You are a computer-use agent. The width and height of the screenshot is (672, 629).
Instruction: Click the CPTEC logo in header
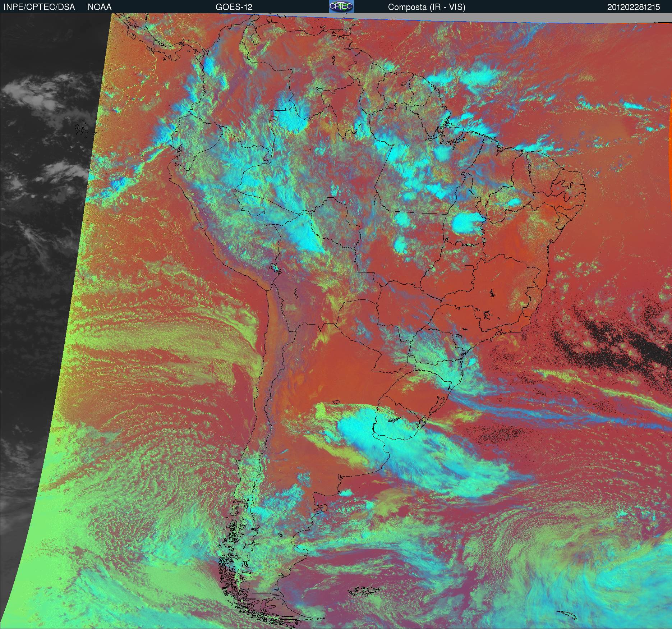(341, 6)
